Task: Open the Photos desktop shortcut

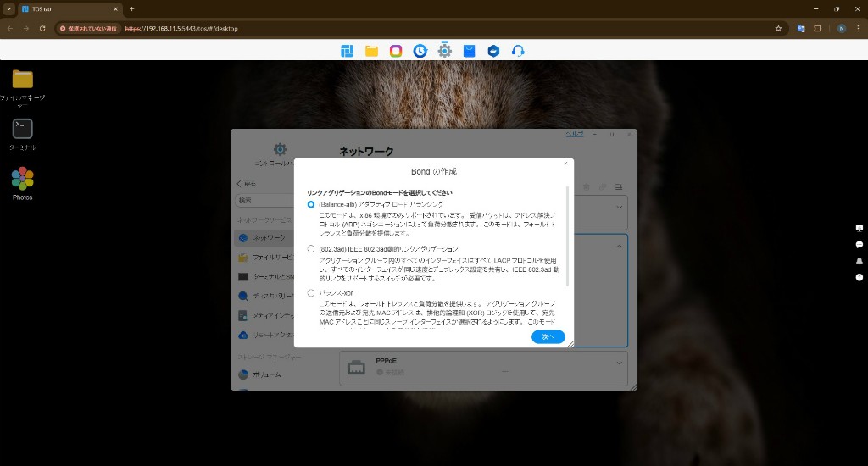Action: [x=23, y=179]
